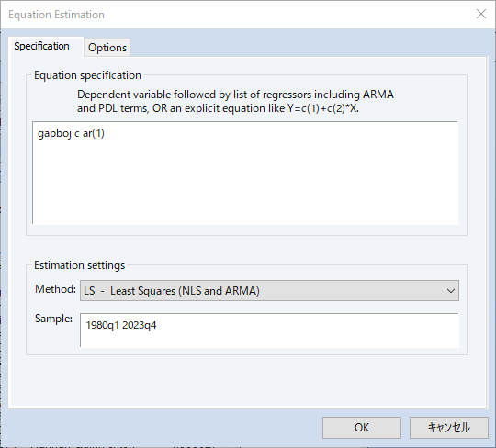The image size is (496, 448).
Task: Click the Estimation settings group heading
Action: click(79, 265)
